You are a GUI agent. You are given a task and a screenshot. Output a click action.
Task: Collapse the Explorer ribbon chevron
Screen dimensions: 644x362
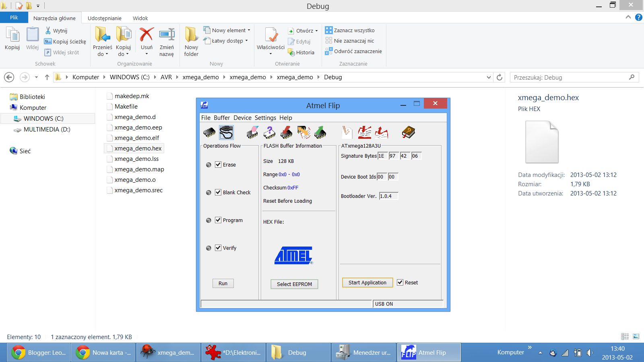click(x=628, y=17)
